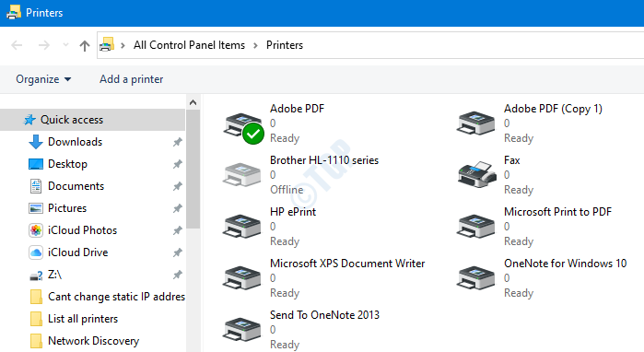Image resolution: width=644 pixels, height=352 pixels.
Task: Click the Documents icon in sidebar
Action: coord(36,186)
